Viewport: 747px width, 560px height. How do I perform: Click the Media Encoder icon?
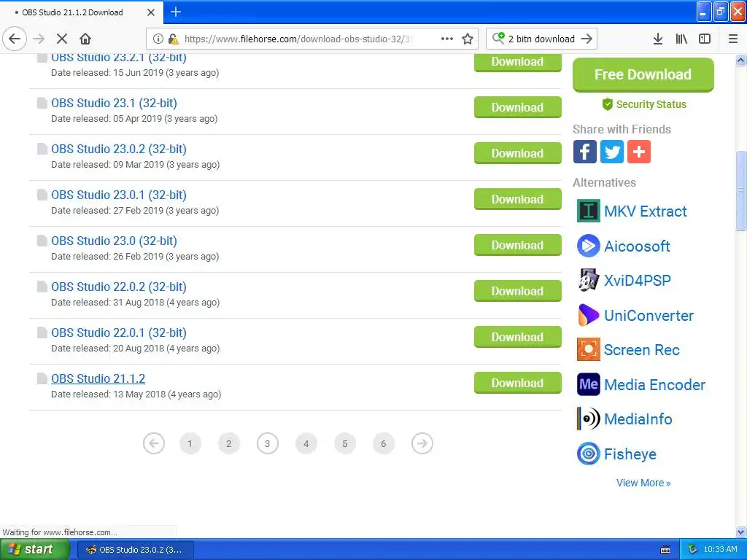[x=589, y=384]
